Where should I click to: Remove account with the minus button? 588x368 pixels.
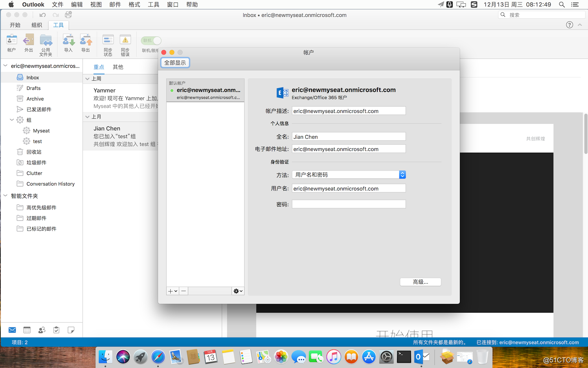(x=184, y=291)
